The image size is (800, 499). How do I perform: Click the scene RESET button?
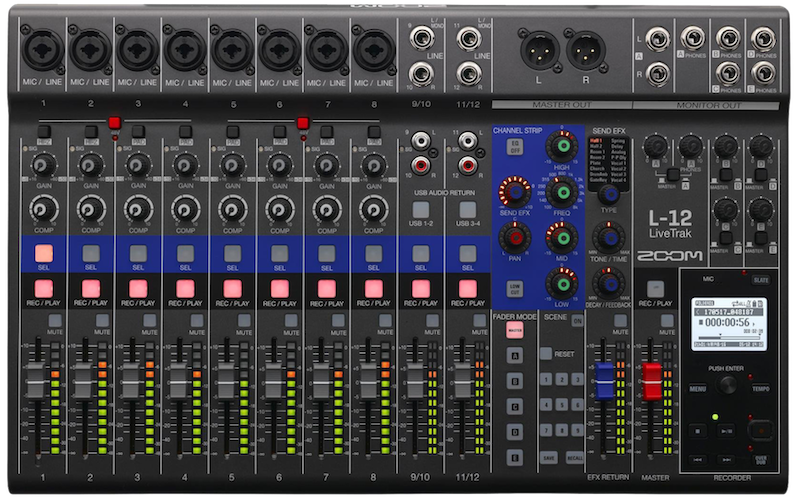pyautogui.click(x=546, y=353)
